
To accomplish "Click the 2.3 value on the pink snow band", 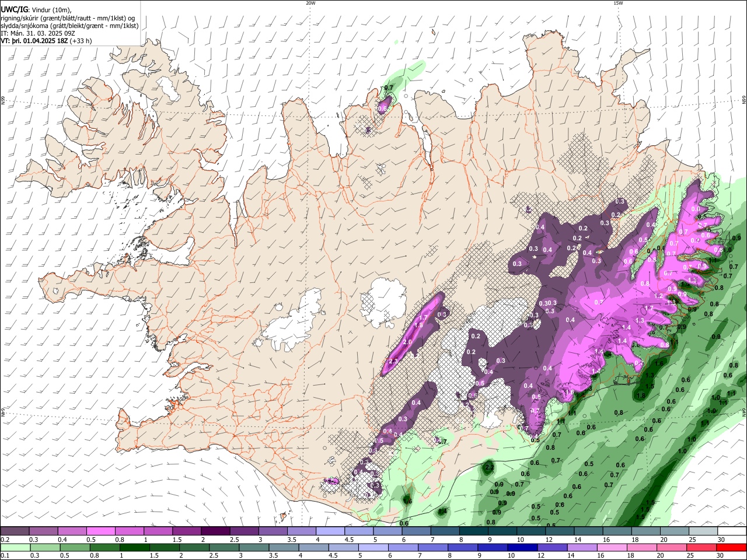I will pyautogui.click(x=393, y=362).
